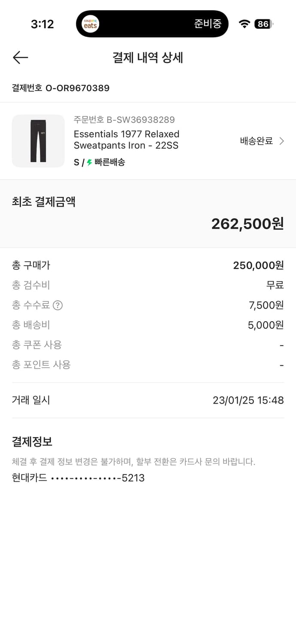Tap payment number O-OR9670389
Image resolution: width=296 pixels, height=644 pixels.
coord(60,88)
